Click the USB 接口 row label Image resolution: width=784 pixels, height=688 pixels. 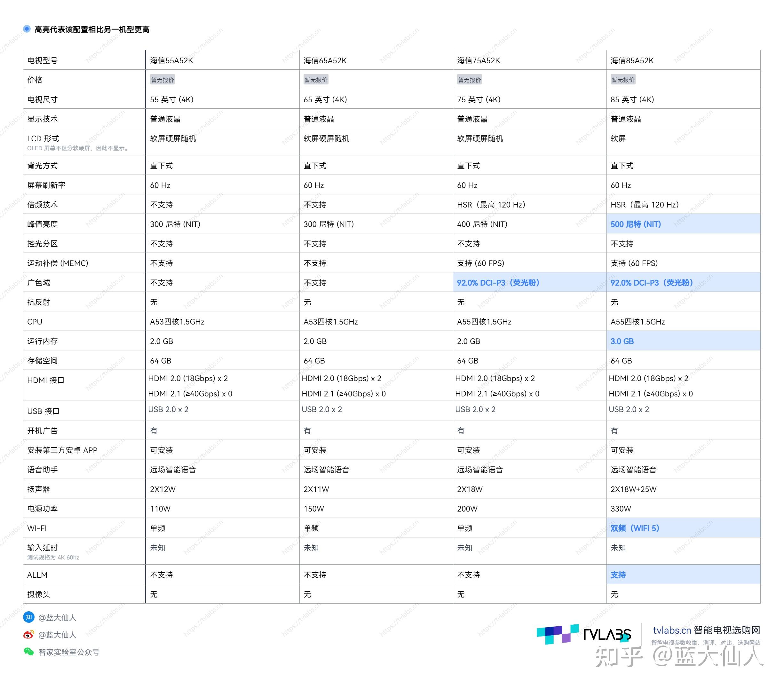click(44, 411)
